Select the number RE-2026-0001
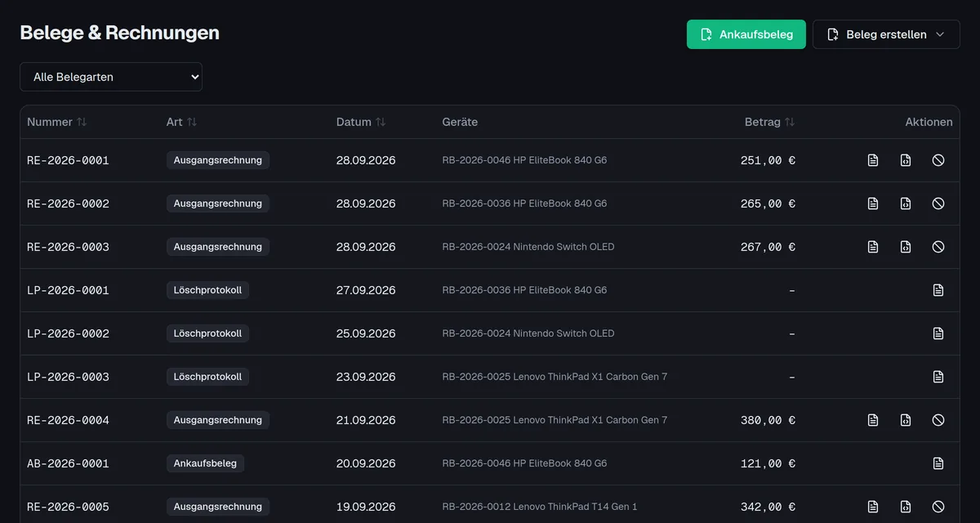Screen dimensions: 980x523 68,160
